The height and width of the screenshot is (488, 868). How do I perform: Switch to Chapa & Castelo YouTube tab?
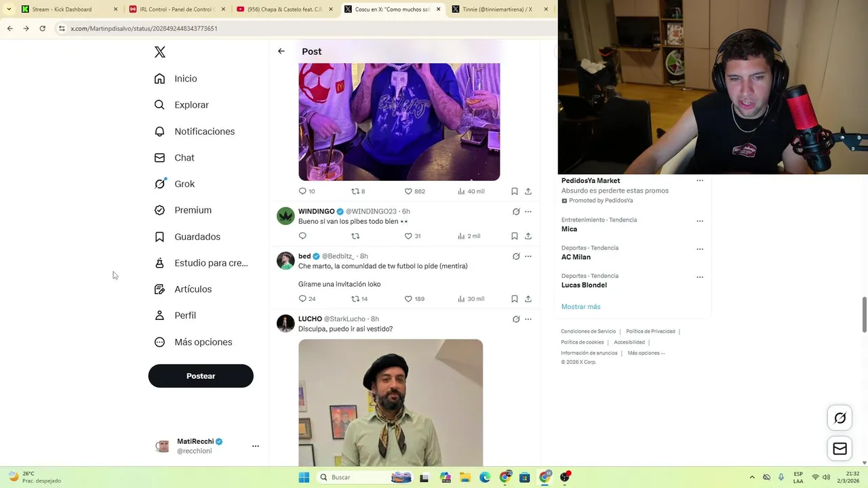click(284, 9)
